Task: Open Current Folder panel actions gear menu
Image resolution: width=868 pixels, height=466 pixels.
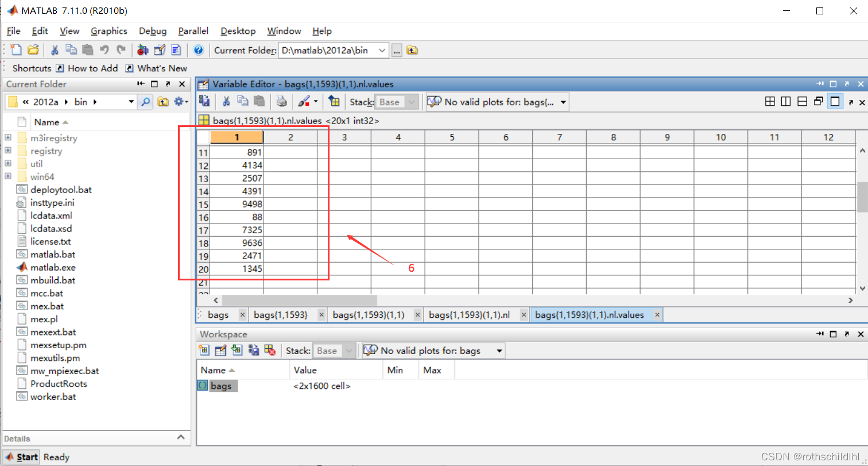Action: [181, 102]
